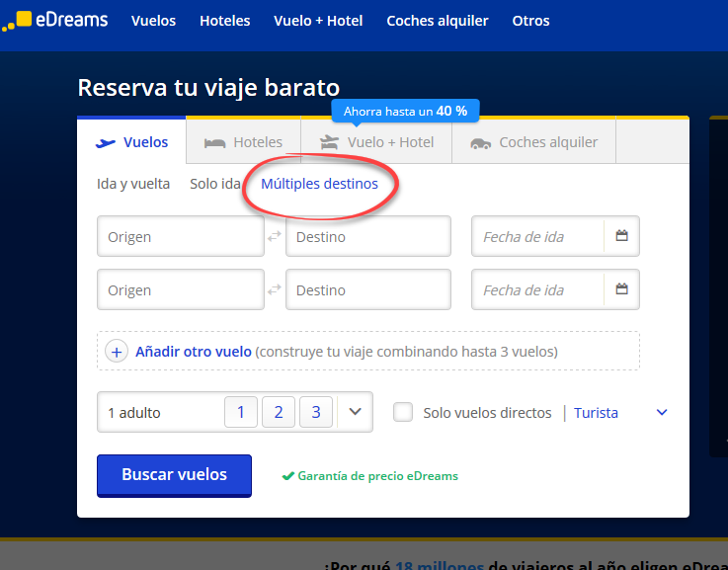This screenshot has height=570, width=728.
Task: Switch to the Vuelo + Hotel tab
Action: (376, 141)
